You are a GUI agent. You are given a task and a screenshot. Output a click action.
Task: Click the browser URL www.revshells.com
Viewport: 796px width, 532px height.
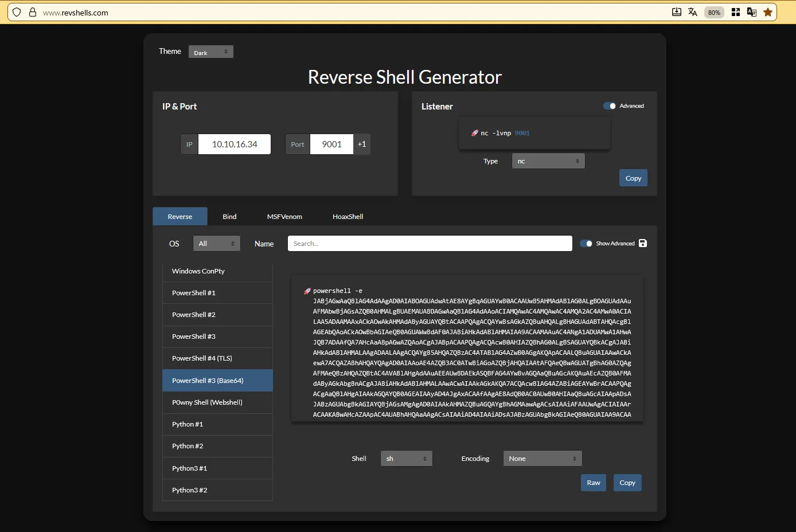point(76,13)
